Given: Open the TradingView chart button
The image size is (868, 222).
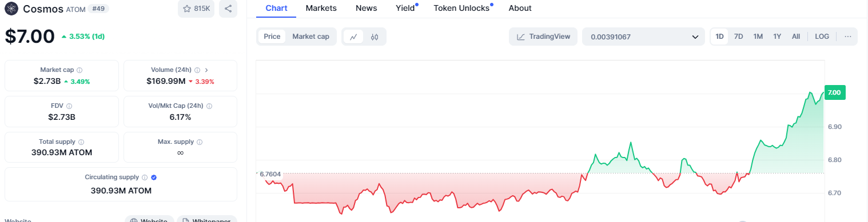Looking at the screenshot, I should tap(543, 37).
